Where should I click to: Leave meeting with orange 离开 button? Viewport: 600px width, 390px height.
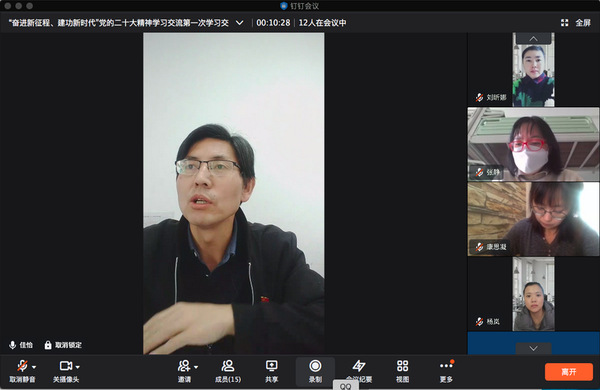[569, 372]
